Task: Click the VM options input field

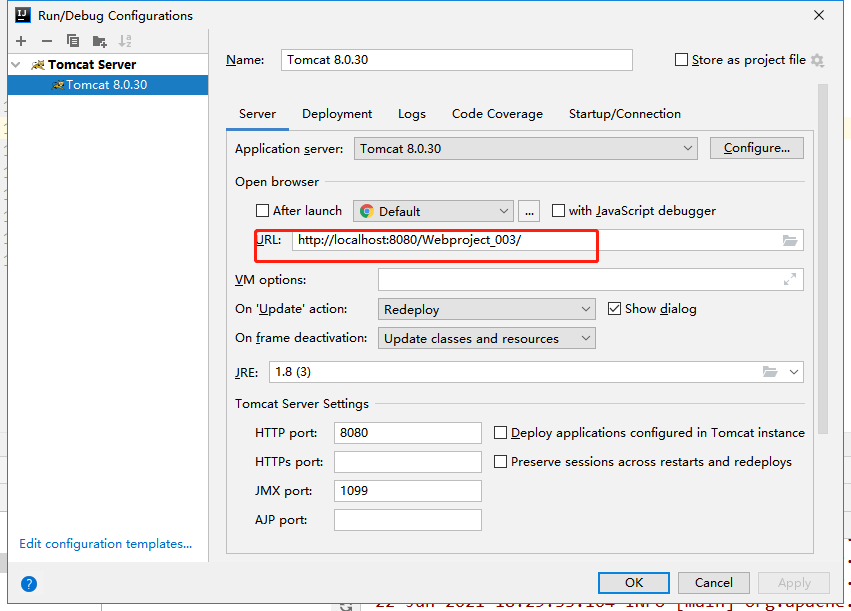Action: tap(590, 279)
